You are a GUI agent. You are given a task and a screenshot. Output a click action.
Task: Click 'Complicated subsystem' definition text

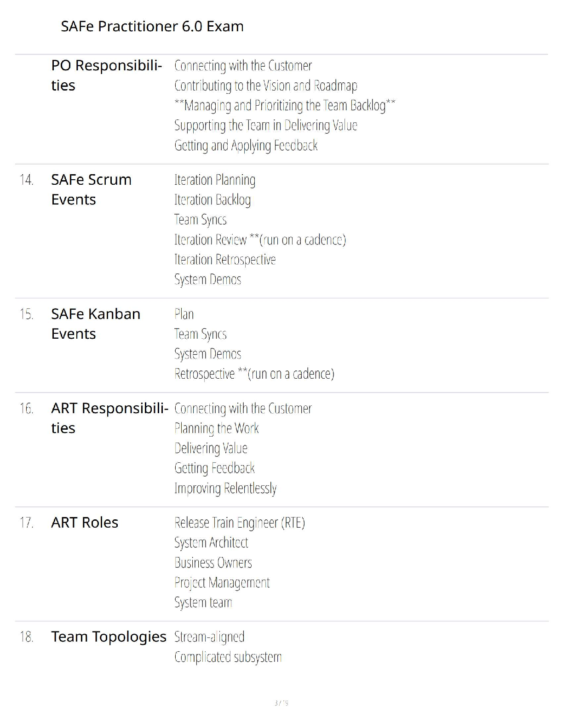[x=228, y=657]
